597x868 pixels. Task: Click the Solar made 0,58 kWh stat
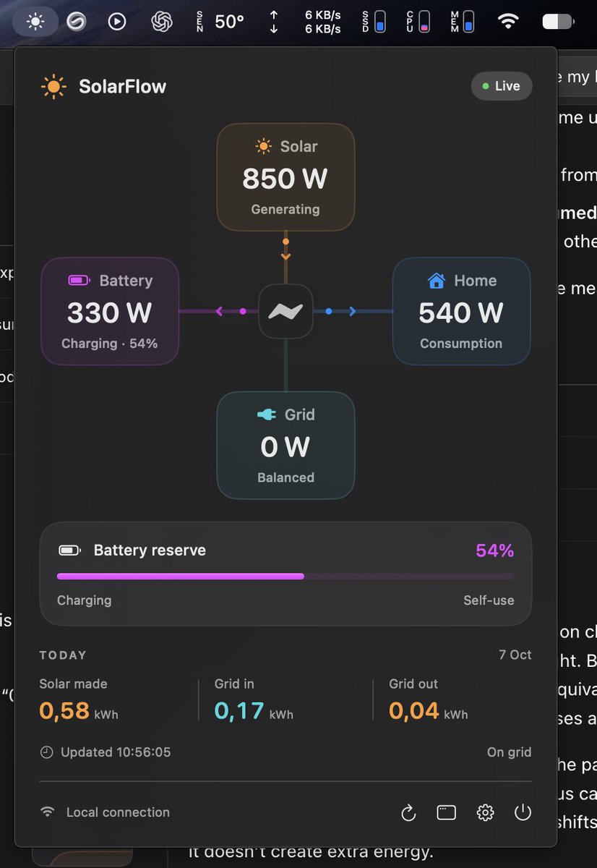[x=79, y=700]
